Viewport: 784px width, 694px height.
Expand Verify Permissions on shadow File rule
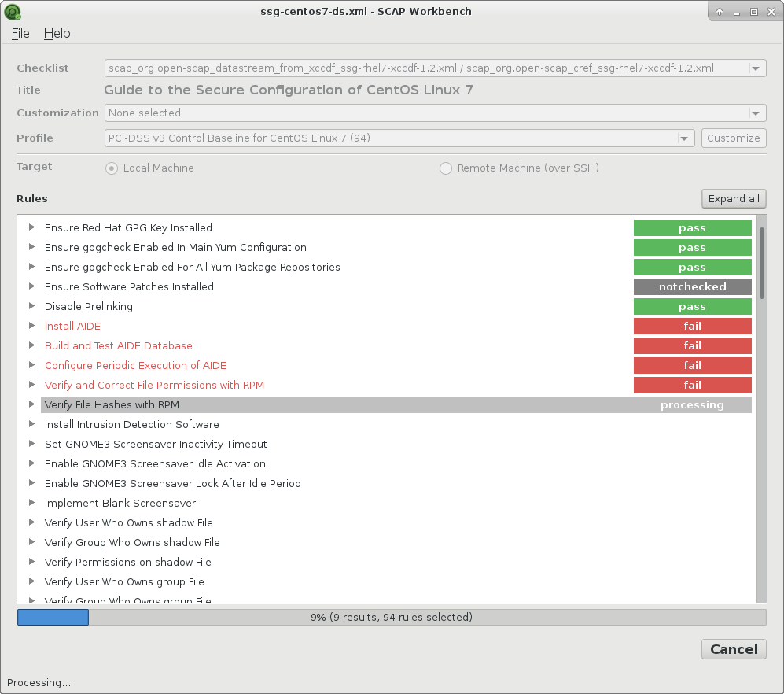[32, 562]
